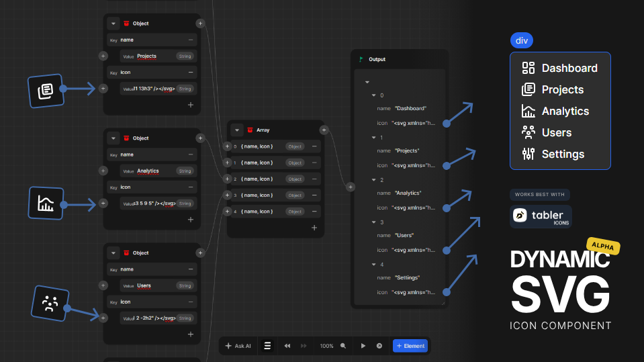Add a new item to the Array node

(314, 228)
